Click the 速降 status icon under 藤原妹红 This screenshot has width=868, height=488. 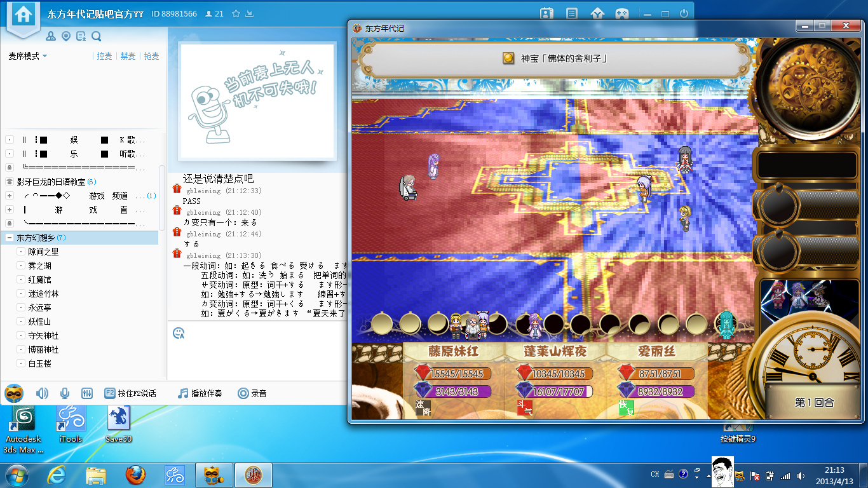click(x=423, y=408)
